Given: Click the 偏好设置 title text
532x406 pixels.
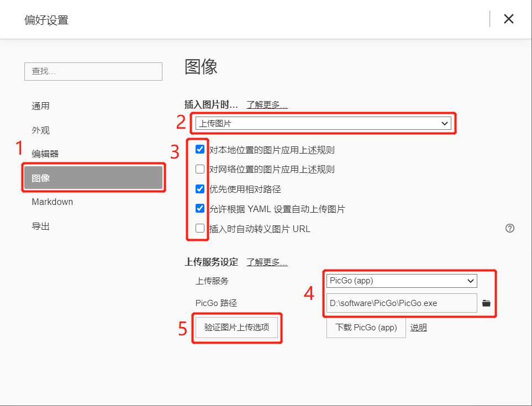Looking at the screenshot, I should pos(46,20).
